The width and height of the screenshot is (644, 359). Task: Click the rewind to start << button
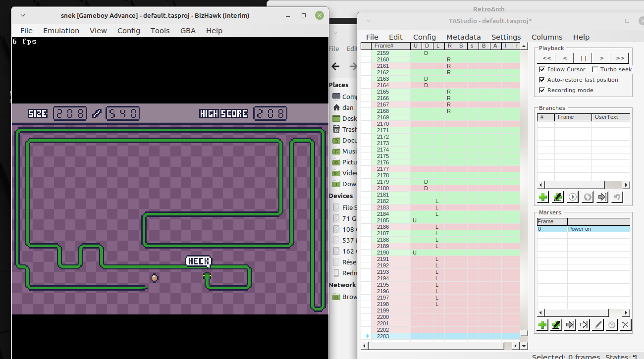(x=546, y=58)
